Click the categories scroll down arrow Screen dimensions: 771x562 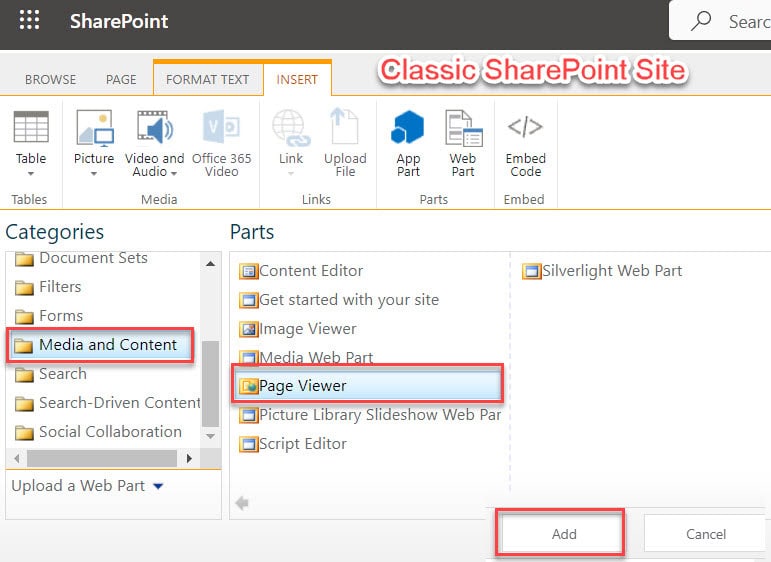pos(210,436)
